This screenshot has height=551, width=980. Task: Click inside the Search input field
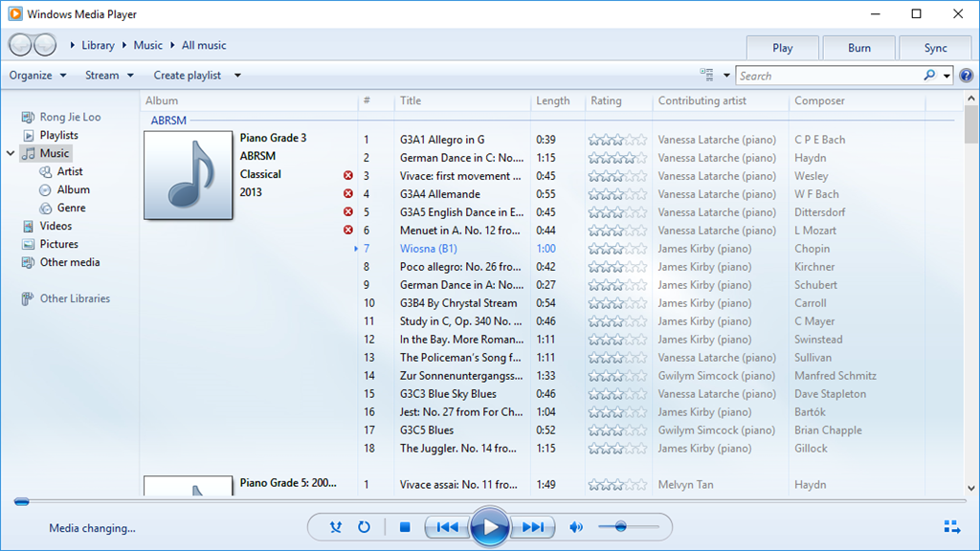[830, 76]
